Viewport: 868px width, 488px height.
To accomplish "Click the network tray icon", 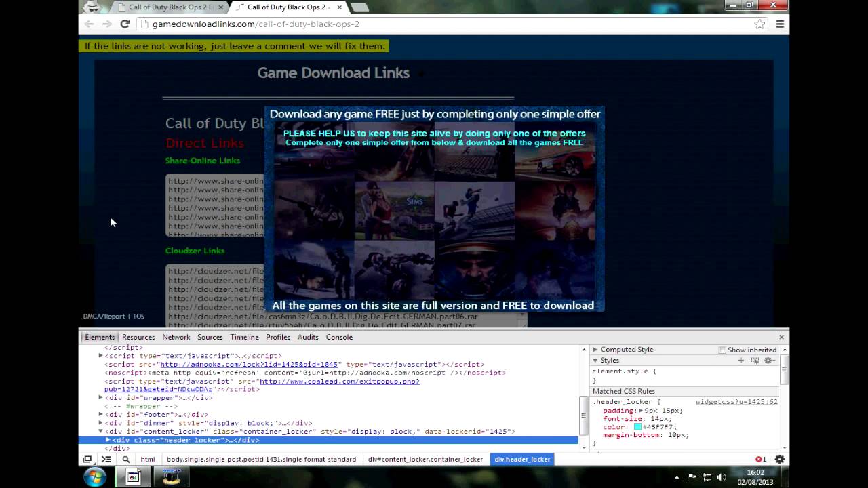I will (x=707, y=478).
